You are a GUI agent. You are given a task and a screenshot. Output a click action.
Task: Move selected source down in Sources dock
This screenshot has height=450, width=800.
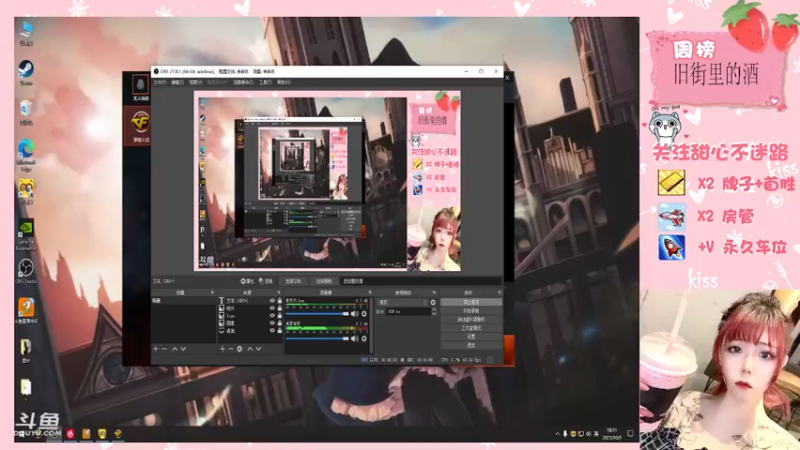(259, 349)
